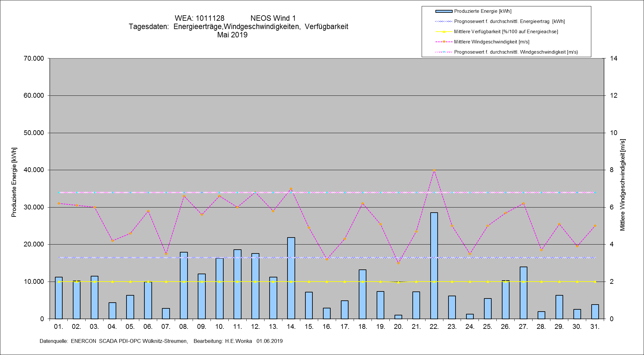Click the wind speed marker at day 01
The width and height of the screenshot is (644, 355).
(x=59, y=203)
